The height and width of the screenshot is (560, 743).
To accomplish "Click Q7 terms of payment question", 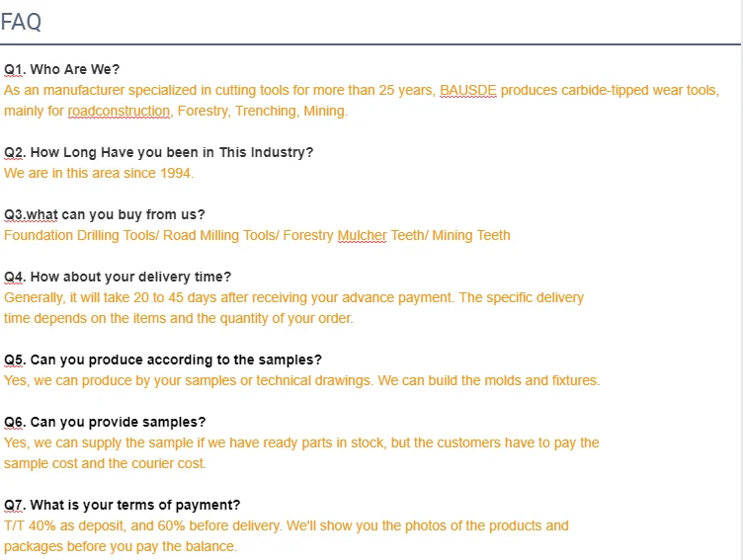I will click(123, 505).
